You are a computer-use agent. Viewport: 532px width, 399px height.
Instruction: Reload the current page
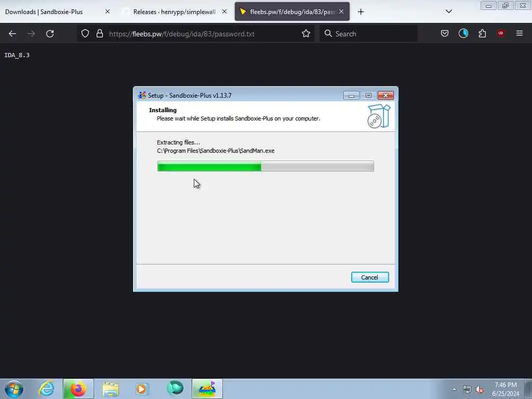[x=50, y=34]
